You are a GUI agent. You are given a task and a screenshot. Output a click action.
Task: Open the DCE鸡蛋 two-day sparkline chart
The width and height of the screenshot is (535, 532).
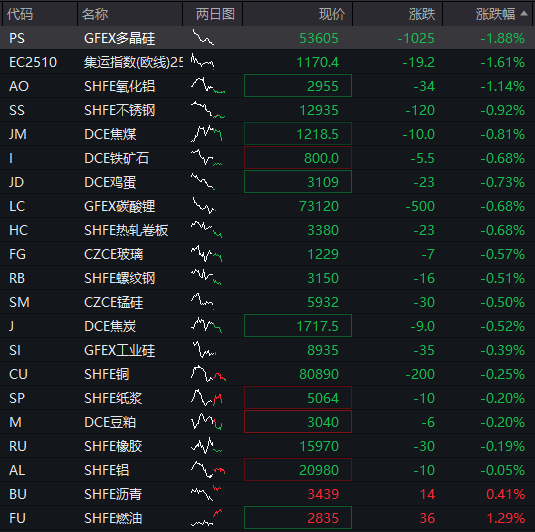(203, 182)
